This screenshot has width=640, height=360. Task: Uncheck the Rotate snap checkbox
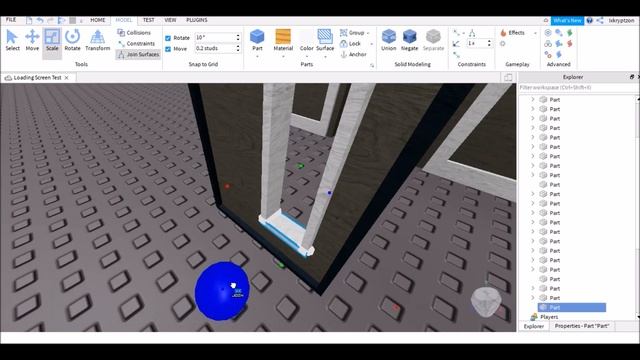click(168, 38)
